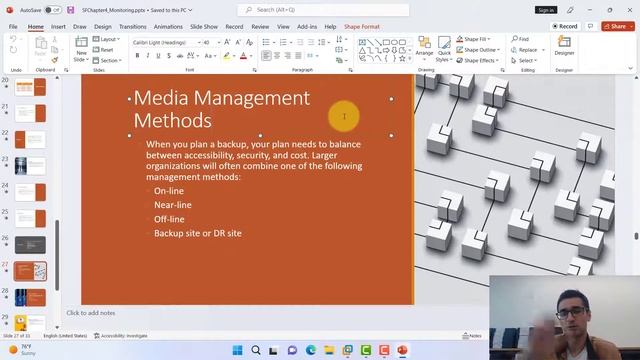Apply Strikethrough formatting

pyautogui.click(x=180, y=56)
